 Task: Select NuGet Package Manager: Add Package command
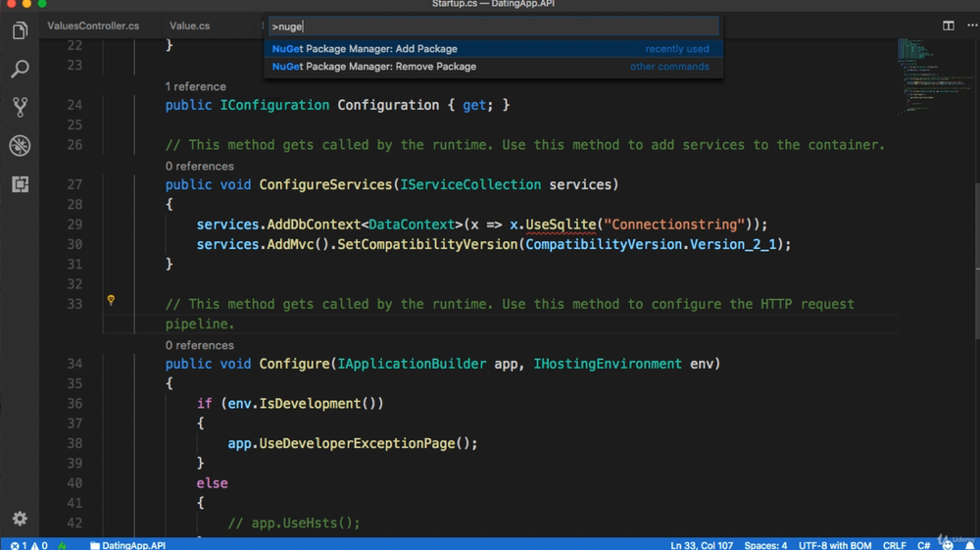[494, 49]
